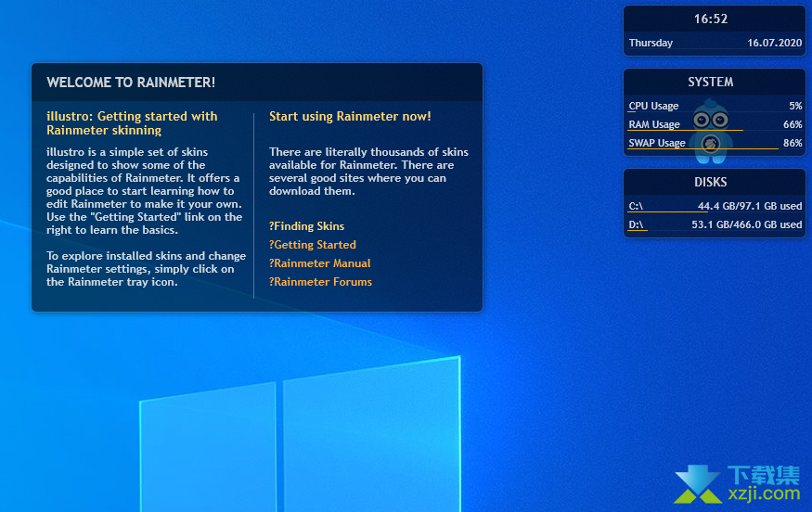Click the 'illustro: Getting started with Rainmeter skinning' heading
Screen dimensions: 812x512
pos(132,123)
